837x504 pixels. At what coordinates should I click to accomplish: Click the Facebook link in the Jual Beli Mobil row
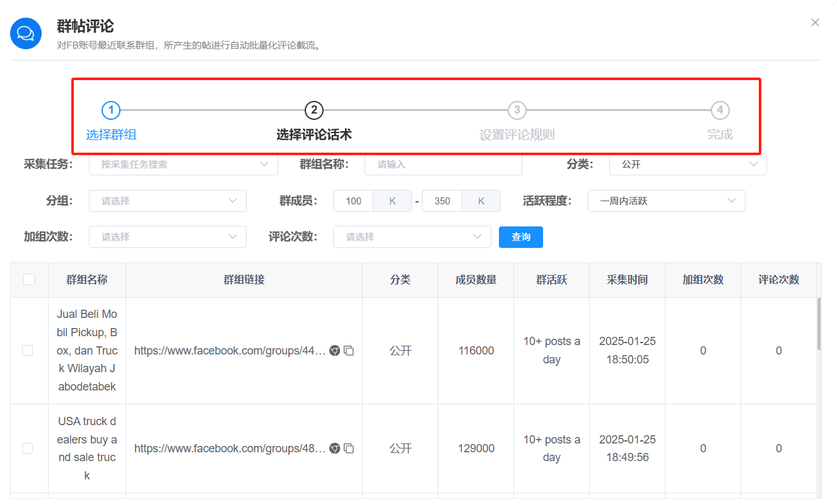click(x=230, y=351)
